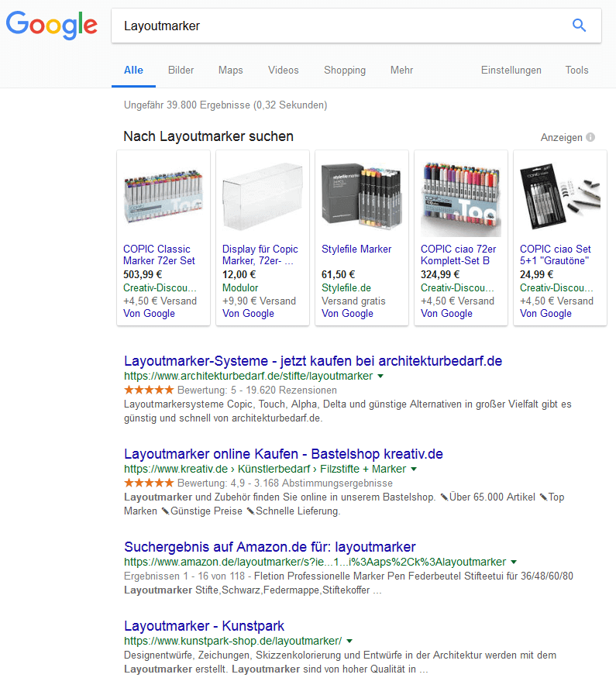Click the info icon beside Anzeigen

590,137
